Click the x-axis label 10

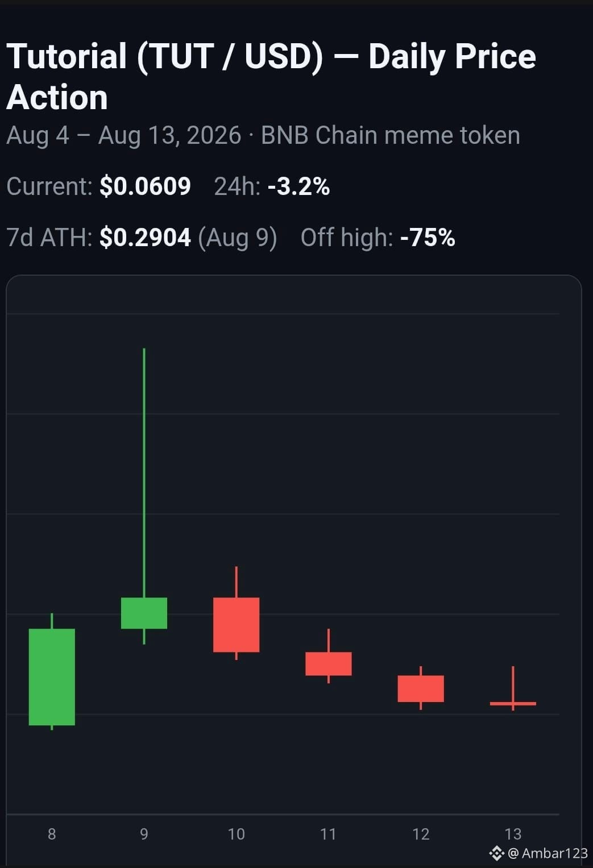click(236, 834)
